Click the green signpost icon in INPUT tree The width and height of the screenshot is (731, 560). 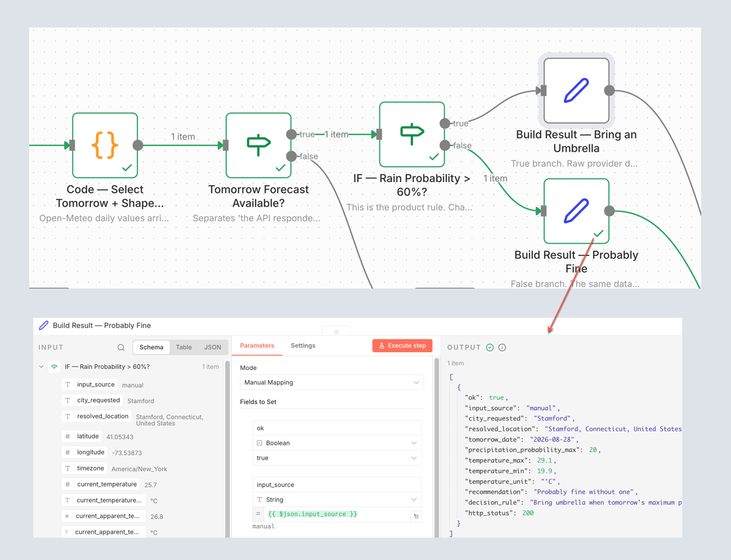coord(54,366)
